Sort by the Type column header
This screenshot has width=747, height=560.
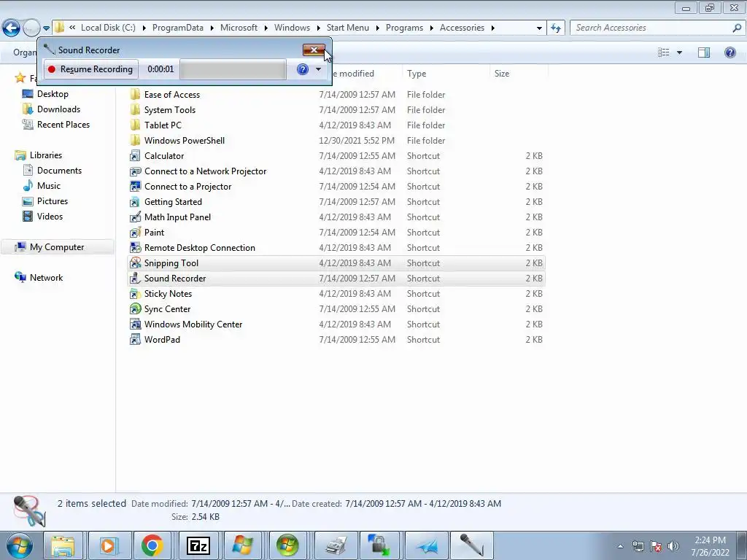417,74
